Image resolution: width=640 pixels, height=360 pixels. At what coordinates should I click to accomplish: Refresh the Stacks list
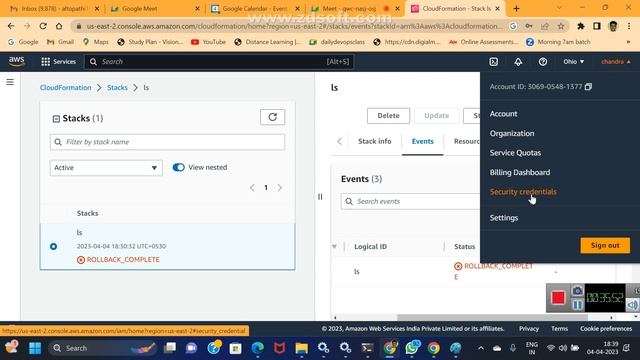pos(272,117)
